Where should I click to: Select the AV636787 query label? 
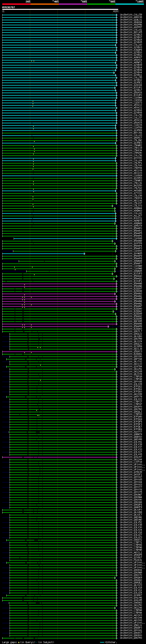pyautogui.click(x=8, y=7)
